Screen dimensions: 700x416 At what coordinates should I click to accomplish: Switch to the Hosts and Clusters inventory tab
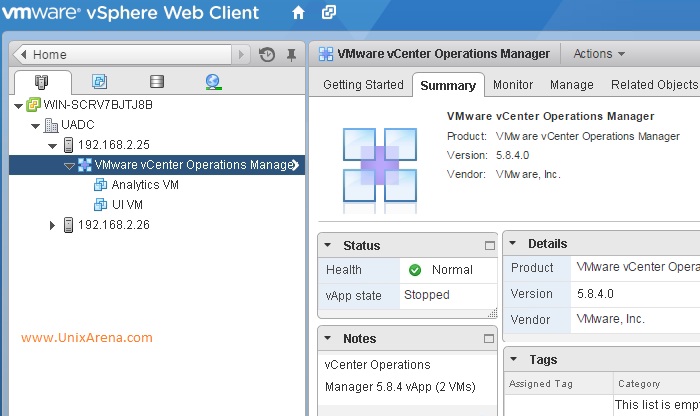pyautogui.click(x=42, y=82)
